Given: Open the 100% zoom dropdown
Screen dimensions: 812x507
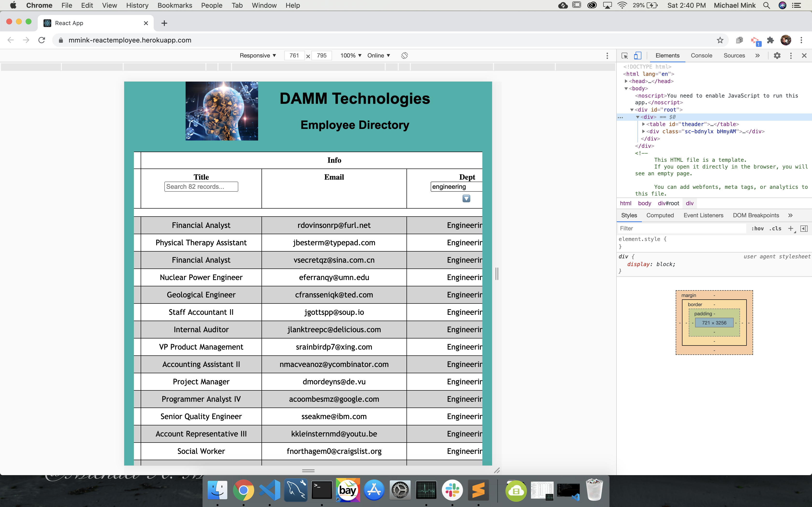Looking at the screenshot, I should pos(351,56).
